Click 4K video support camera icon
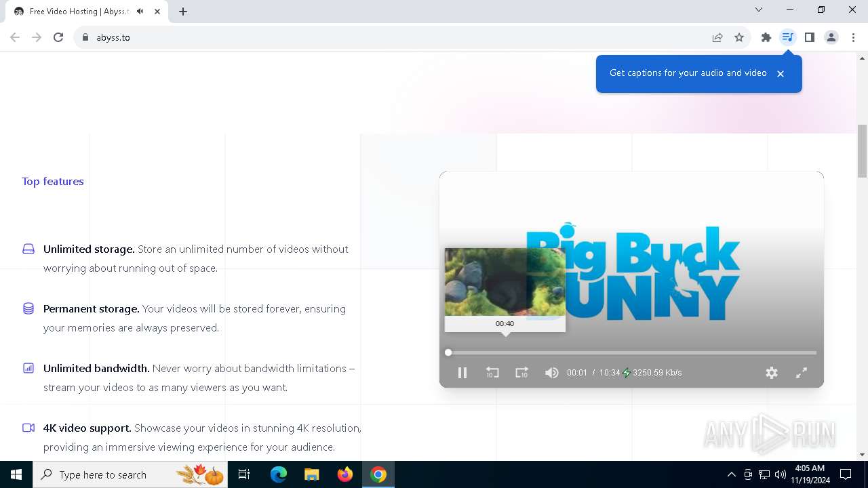This screenshot has width=868, height=488. click(x=28, y=428)
